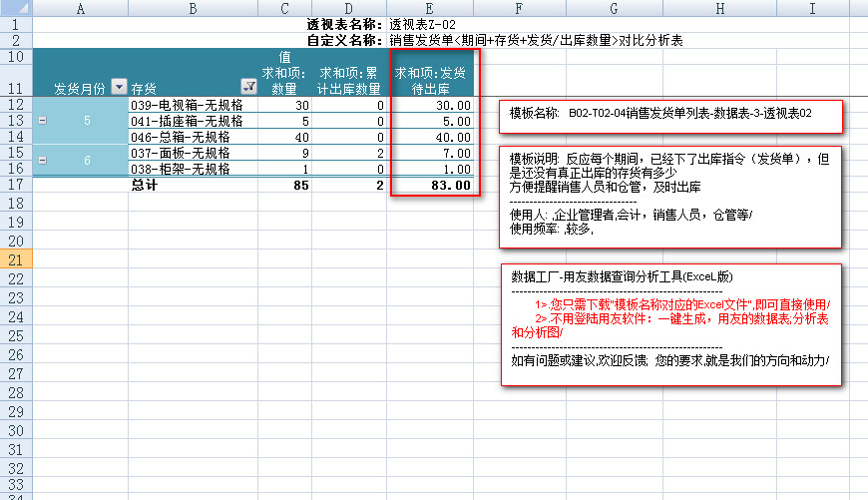The width and height of the screenshot is (868, 500).
Task: Select column A header
Action: tap(80, 8)
